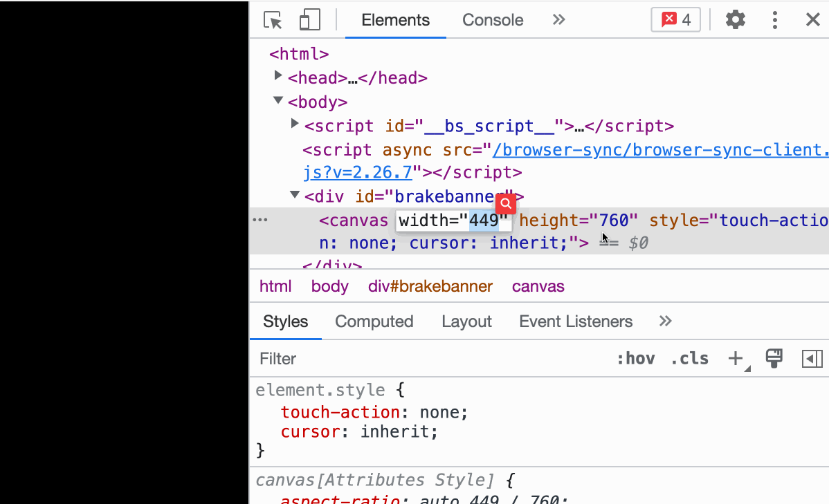
Task: Click the canvas[Attributes Style] selector
Action: (x=375, y=480)
